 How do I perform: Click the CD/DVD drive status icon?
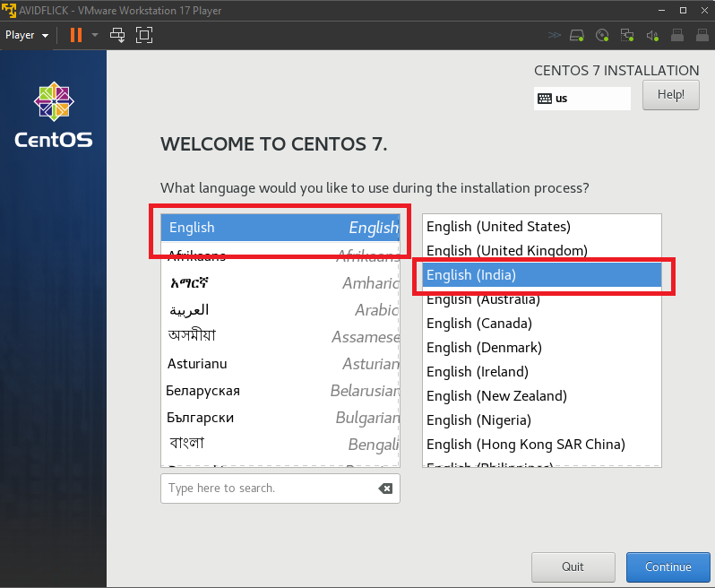[x=602, y=36]
